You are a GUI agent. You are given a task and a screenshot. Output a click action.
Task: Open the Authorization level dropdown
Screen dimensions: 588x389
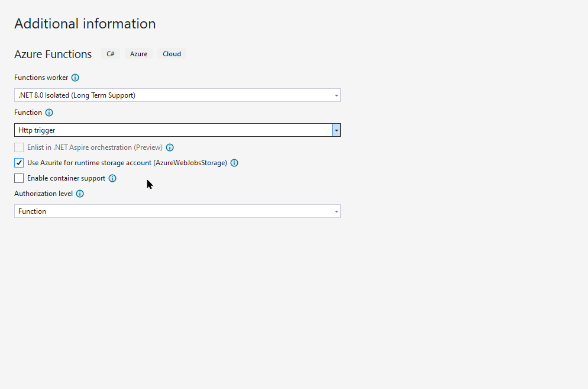click(x=177, y=211)
